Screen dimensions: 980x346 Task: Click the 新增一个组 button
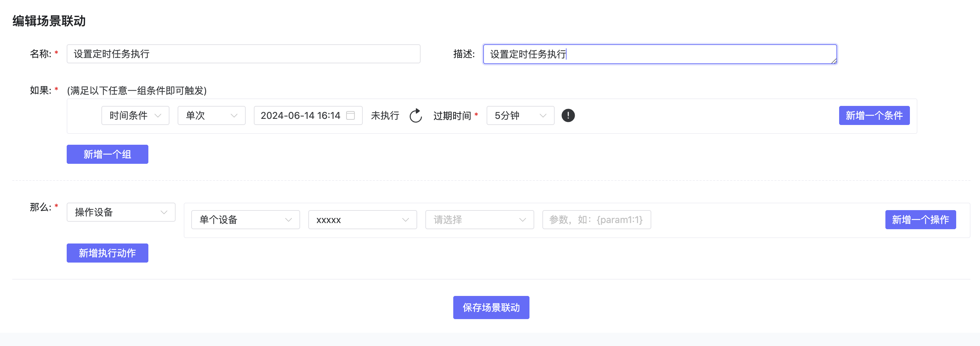107,154
